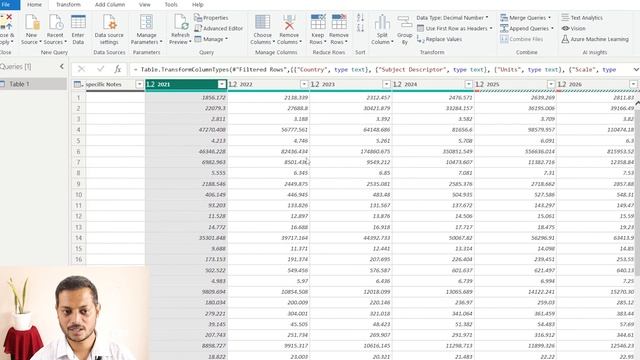
Task: Click the Split Column icon
Action: pyautogui.click(x=382, y=23)
